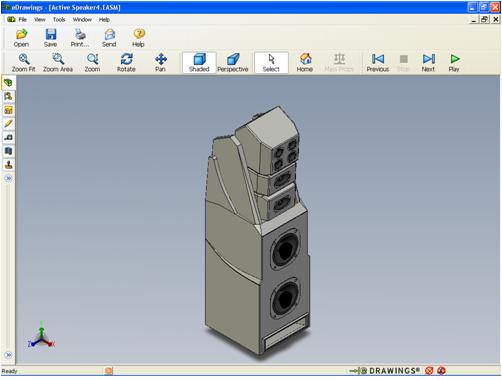Open Help from the toolbar question icon
Image resolution: width=502 pixels, height=380 pixels.
[138, 38]
